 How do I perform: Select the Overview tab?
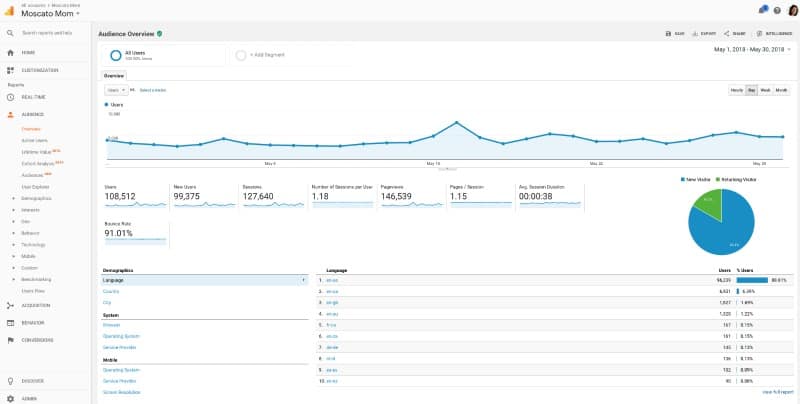click(114, 76)
